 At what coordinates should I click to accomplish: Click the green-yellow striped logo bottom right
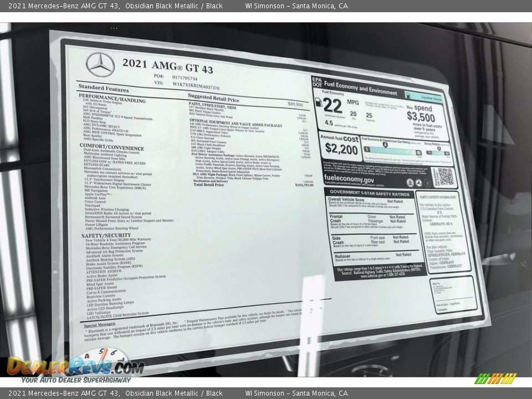tap(495, 378)
